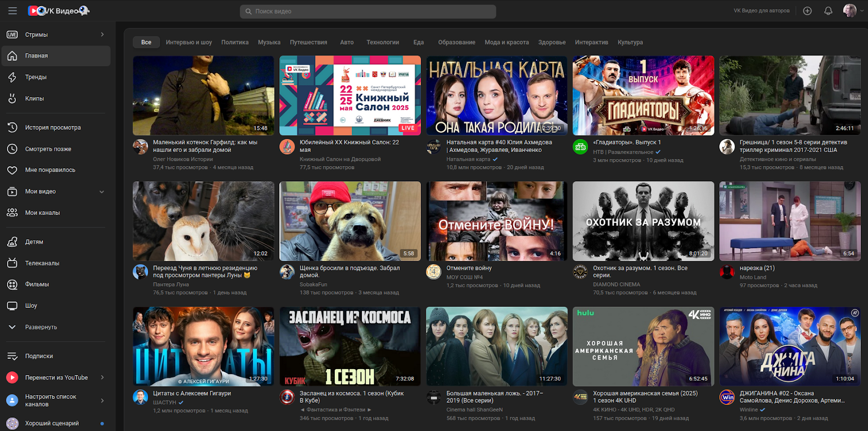The image size is (868, 431).
Task: Open the user profile avatar
Action: pos(850,11)
